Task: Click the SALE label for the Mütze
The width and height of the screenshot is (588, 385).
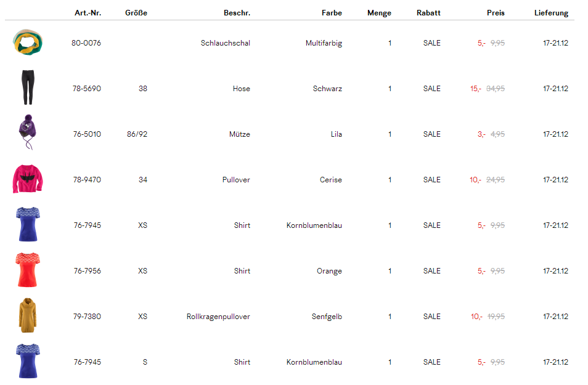Action: point(431,134)
